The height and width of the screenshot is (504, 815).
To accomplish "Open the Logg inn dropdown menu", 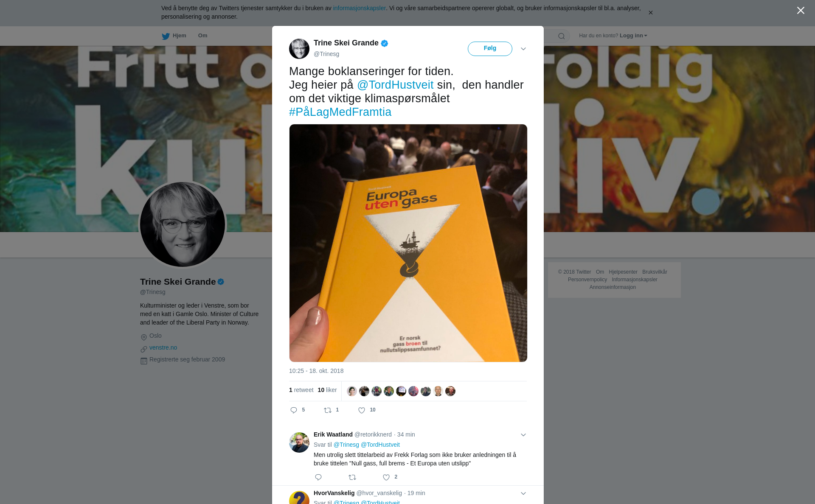I will [x=633, y=36].
